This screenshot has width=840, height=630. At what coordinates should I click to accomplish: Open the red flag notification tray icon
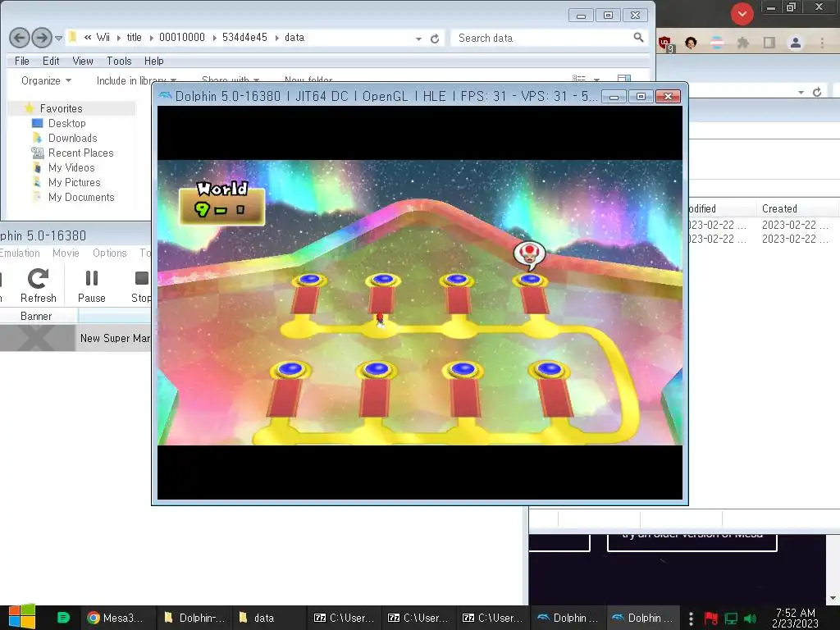(711, 619)
